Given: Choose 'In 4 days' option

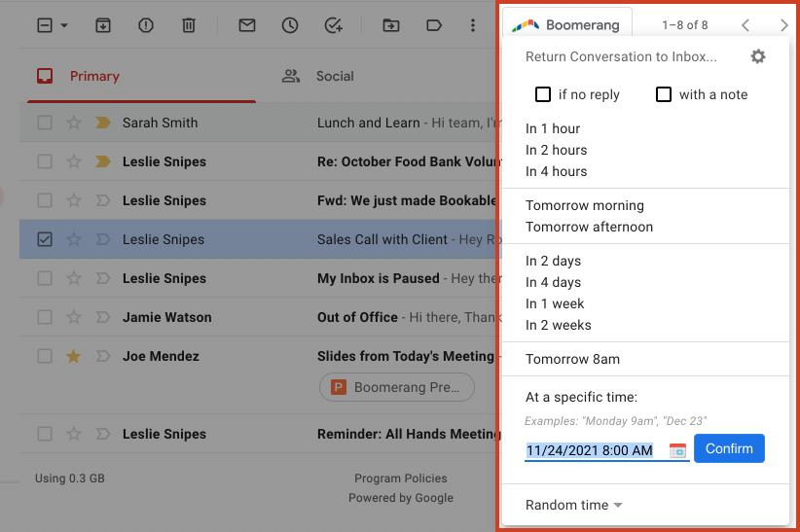Looking at the screenshot, I should [x=553, y=283].
